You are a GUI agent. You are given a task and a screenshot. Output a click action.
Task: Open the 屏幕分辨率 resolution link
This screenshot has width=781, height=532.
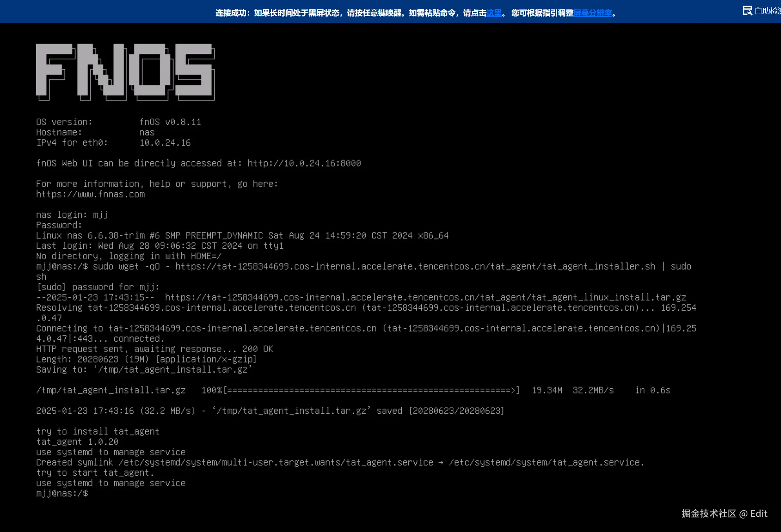(x=593, y=13)
